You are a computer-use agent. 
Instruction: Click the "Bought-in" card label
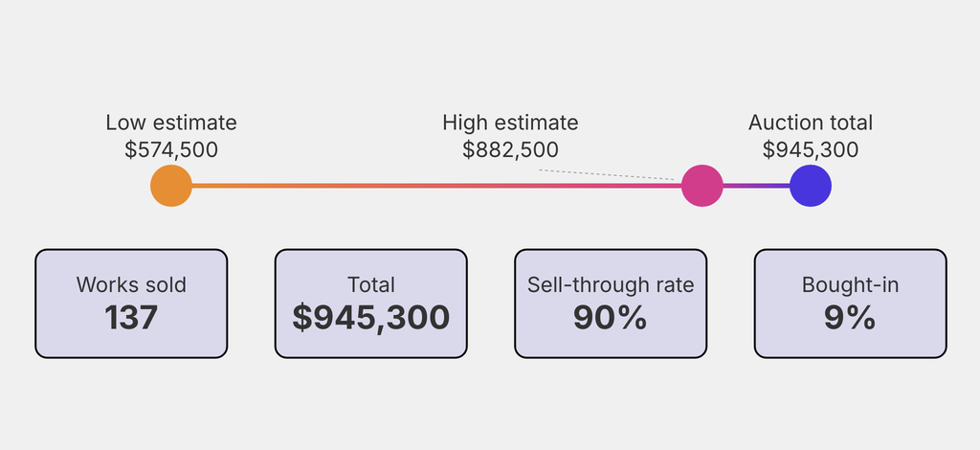(850, 284)
